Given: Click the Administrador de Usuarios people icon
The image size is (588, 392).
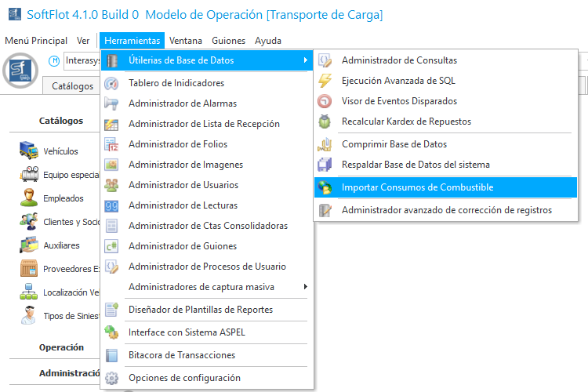Looking at the screenshot, I should click(112, 185).
